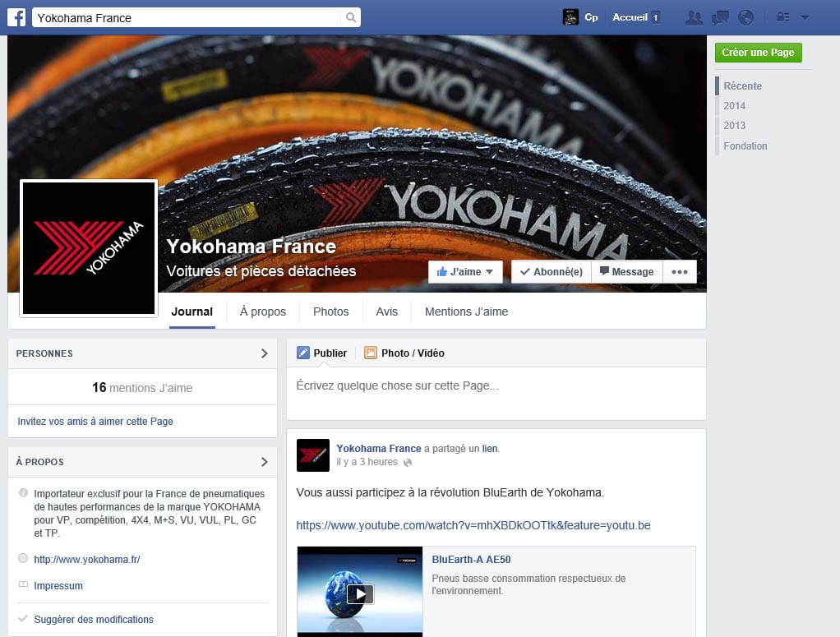840x637 pixels.
Task: Toggle the J'aime like button
Action: (x=464, y=272)
